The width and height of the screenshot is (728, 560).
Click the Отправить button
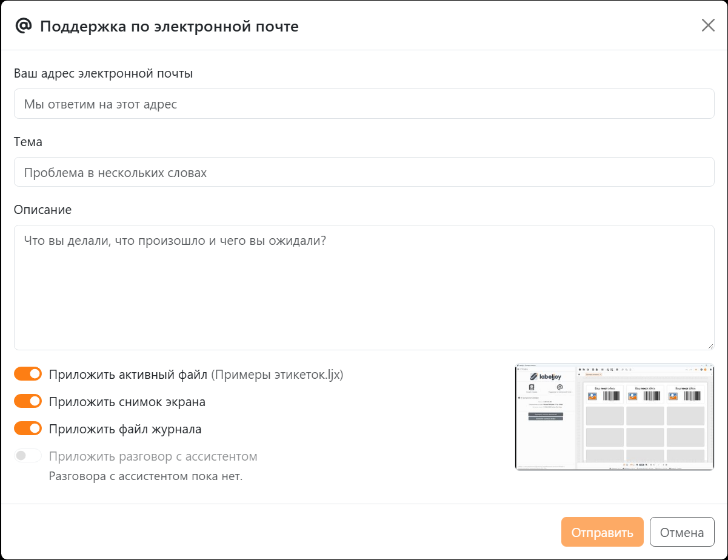pos(602,532)
